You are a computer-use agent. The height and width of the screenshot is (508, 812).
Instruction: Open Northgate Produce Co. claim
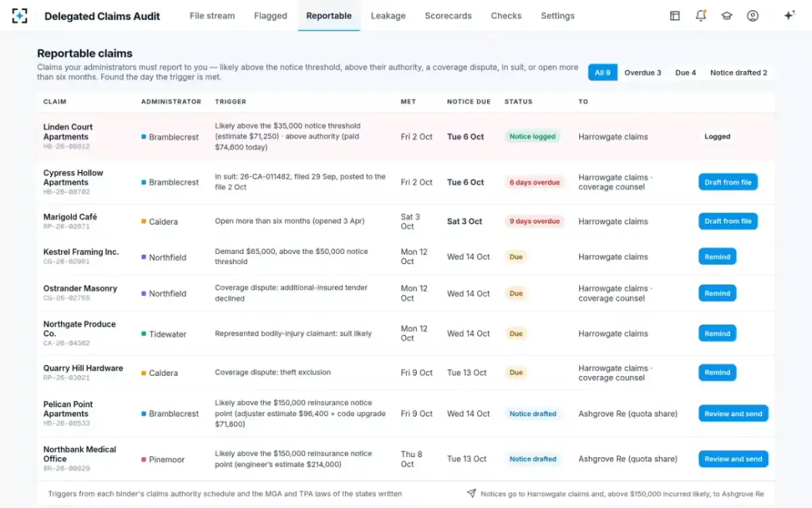coord(80,329)
